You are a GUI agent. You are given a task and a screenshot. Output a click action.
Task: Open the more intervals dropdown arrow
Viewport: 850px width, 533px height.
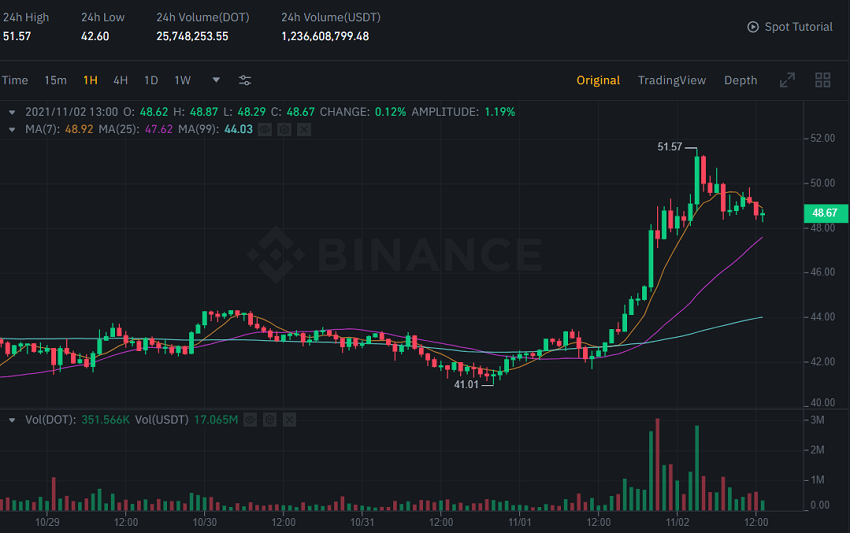tap(216, 80)
